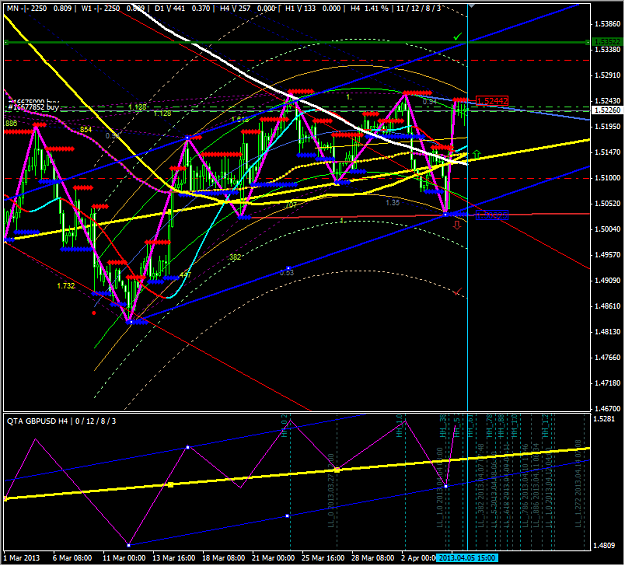This screenshot has height=566, width=625.
Task: Click the 1.47180 price axis label
Action: click(607, 383)
